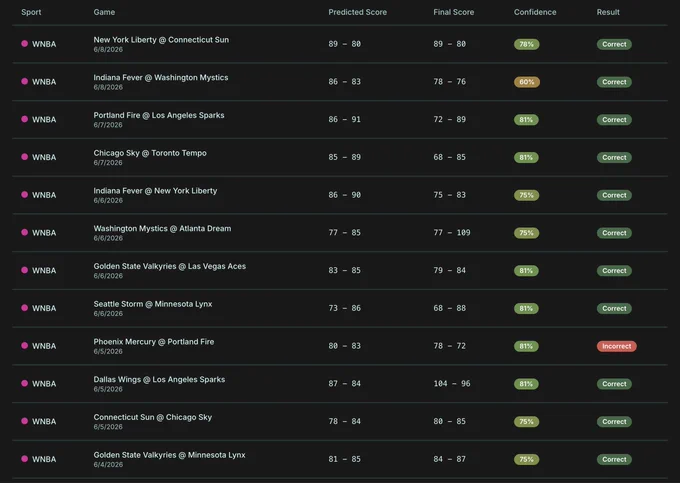Click the pink dot in the Seattle Storm @ Minnesota Lynx row
This screenshot has height=483, width=680.
[x=25, y=308]
